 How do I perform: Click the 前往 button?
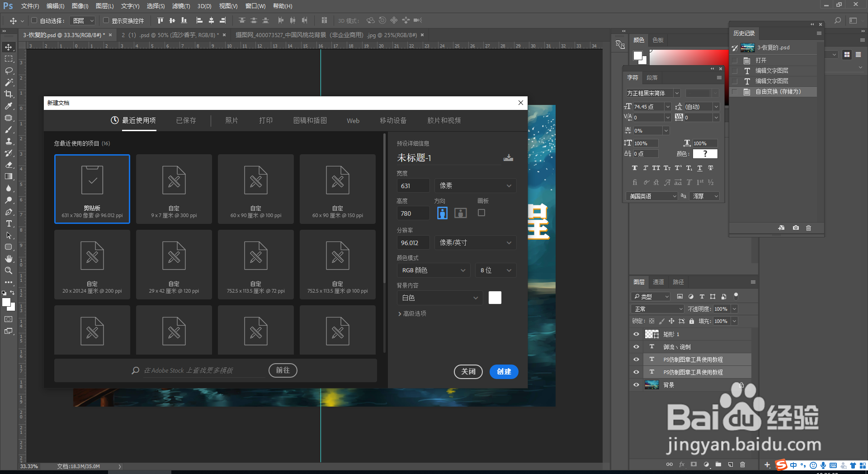(x=283, y=370)
